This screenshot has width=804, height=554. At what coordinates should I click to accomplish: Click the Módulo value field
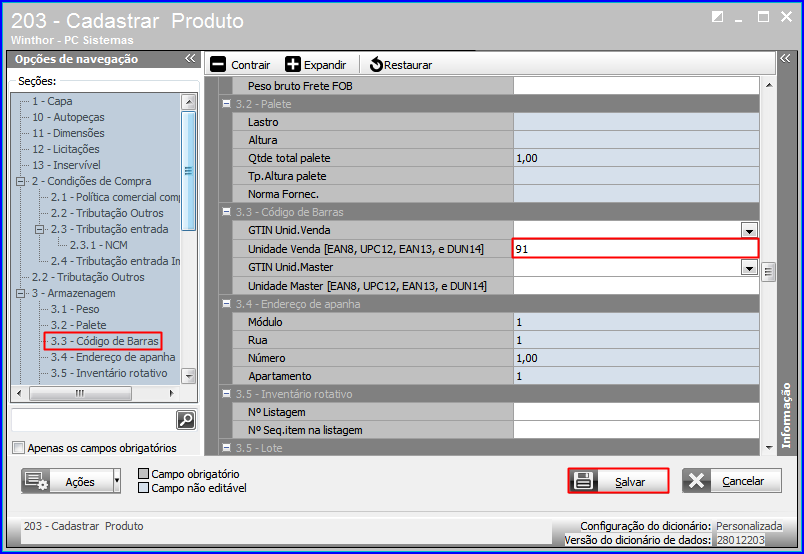coord(636,322)
